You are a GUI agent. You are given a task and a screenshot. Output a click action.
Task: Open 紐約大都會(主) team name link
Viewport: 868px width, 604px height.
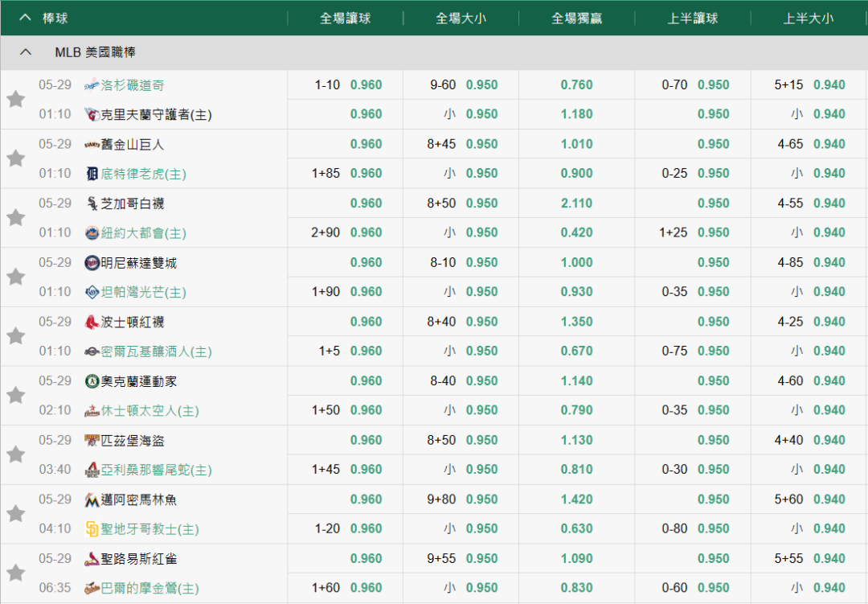(x=143, y=233)
